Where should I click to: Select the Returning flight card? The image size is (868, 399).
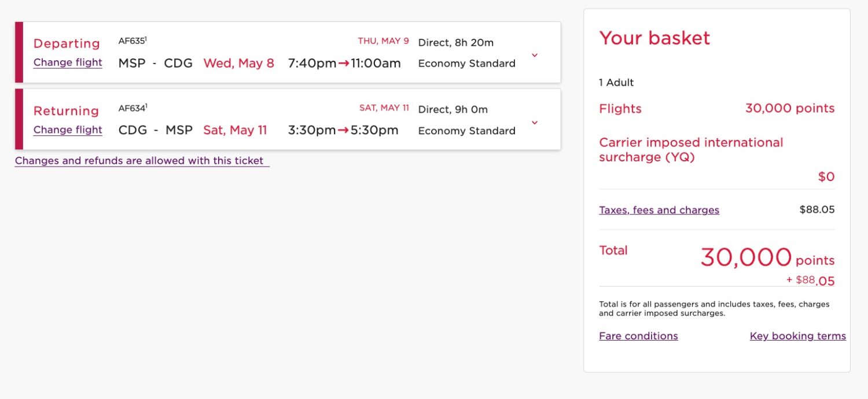[289, 119]
